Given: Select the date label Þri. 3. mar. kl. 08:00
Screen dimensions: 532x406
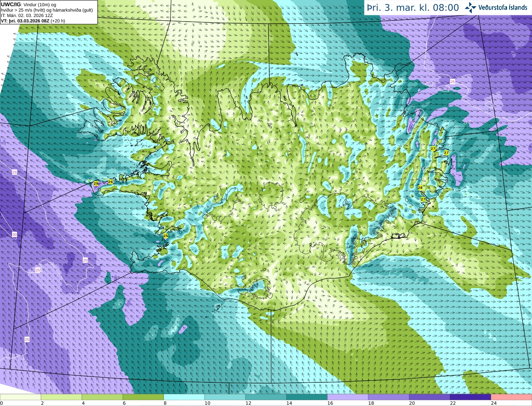Looking at the screenshot, I should point(413,7).
